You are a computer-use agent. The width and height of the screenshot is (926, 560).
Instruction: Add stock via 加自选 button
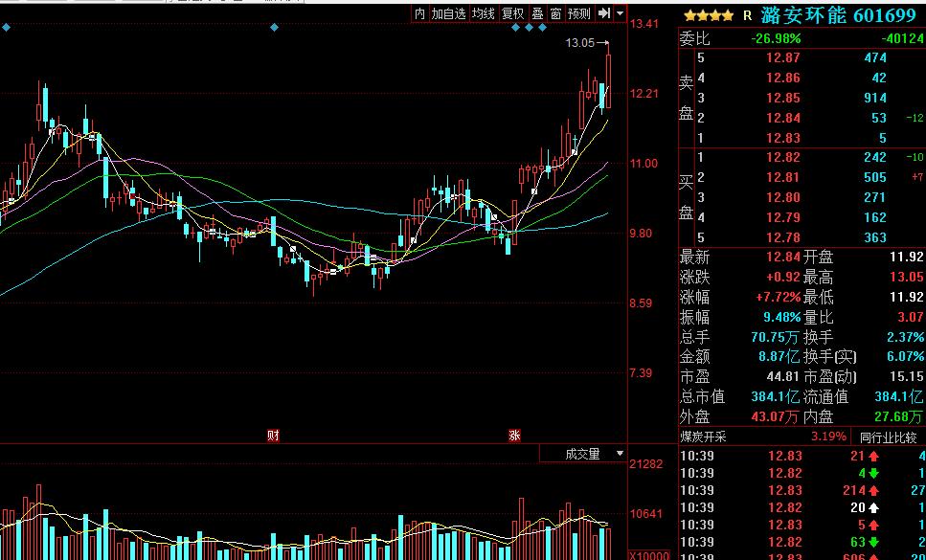point(448,13)
